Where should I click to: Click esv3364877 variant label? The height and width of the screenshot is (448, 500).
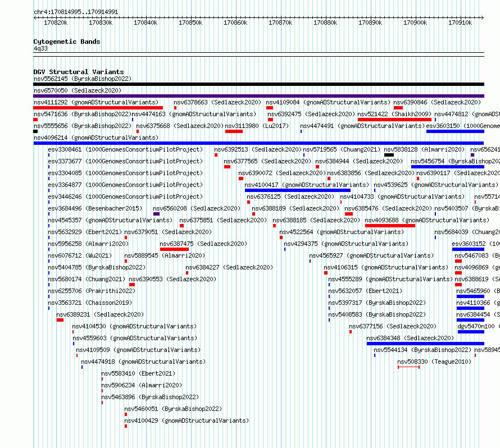pyautogui.click(x=125, y=185)
